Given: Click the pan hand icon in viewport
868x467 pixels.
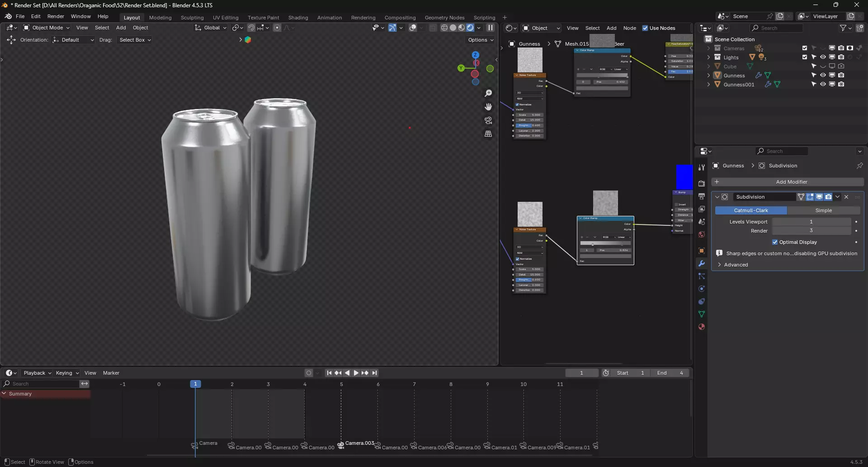Looking at the screenshot, I should click(x=488, y=107).
